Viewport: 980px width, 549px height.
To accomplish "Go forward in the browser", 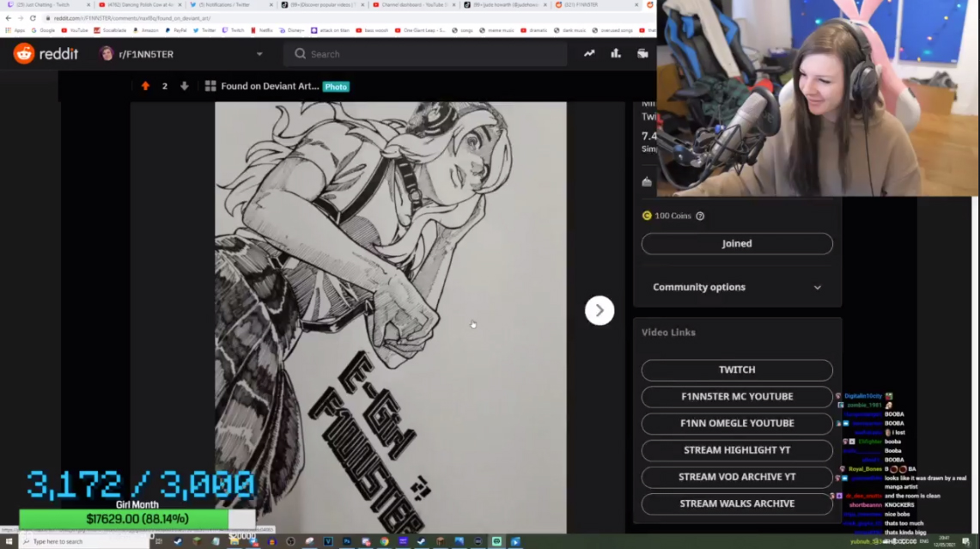I will tap(20, 18).
